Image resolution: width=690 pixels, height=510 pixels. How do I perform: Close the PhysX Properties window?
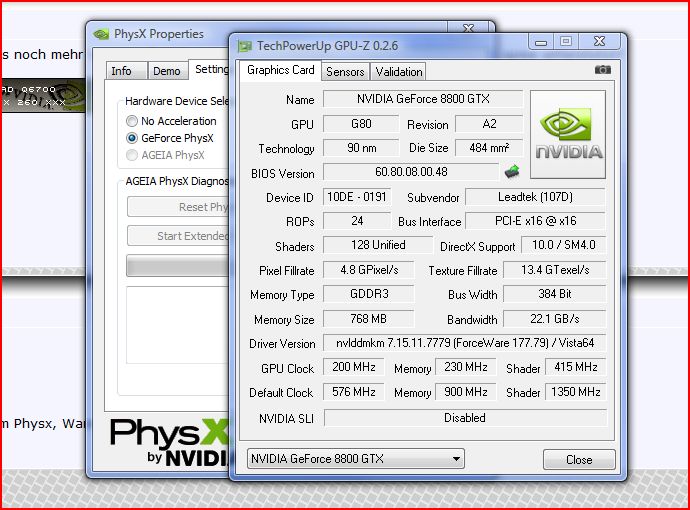tap(469, 28)
